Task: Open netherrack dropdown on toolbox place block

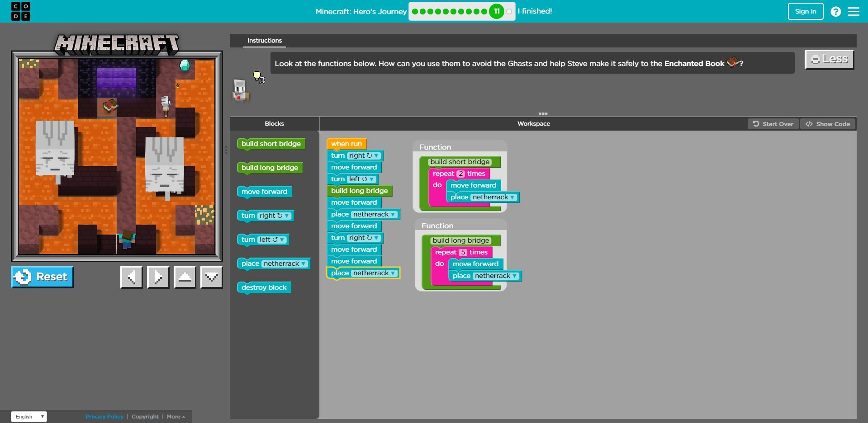Action: click(303, 264)
